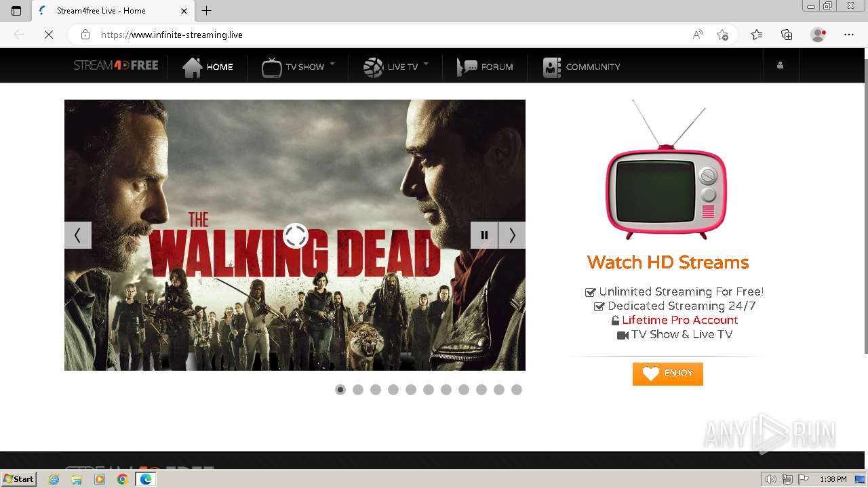Viewport: 868px width, 488px height.
Task: Open the Read aloud icon
Action: 698,35
